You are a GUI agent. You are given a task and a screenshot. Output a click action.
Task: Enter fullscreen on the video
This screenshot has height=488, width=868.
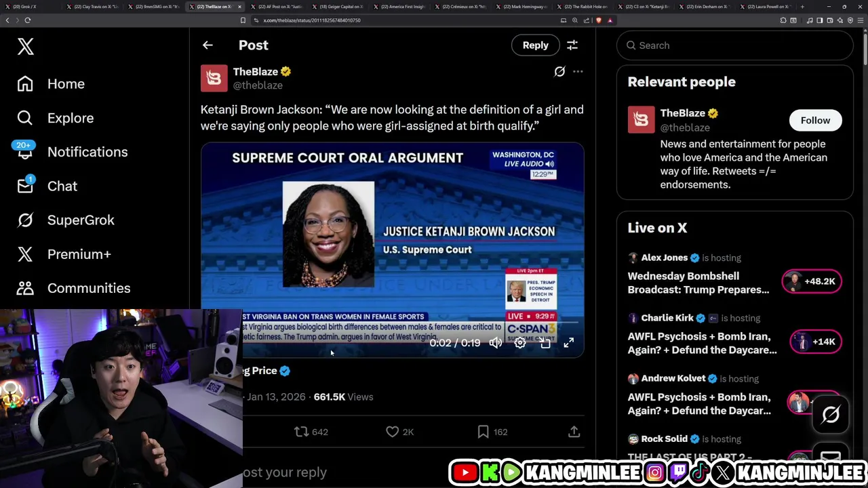pyautogui.click(x=569, y=343)
